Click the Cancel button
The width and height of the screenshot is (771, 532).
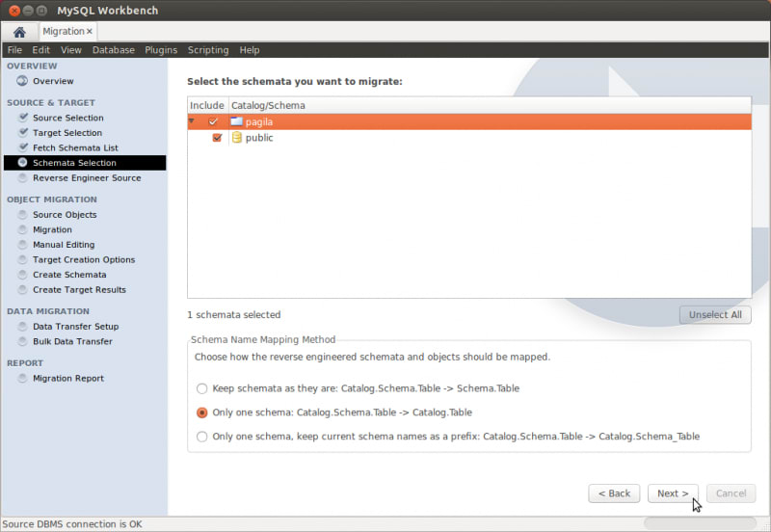click(x=731, y=493)
